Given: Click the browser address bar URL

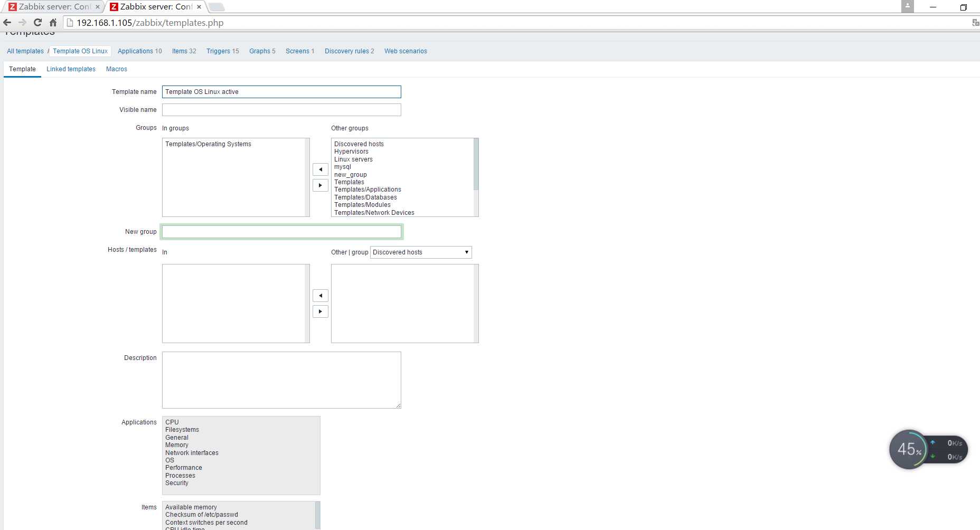Looking at the screenshot, I should pyautogui.click(x=150, y=23).
